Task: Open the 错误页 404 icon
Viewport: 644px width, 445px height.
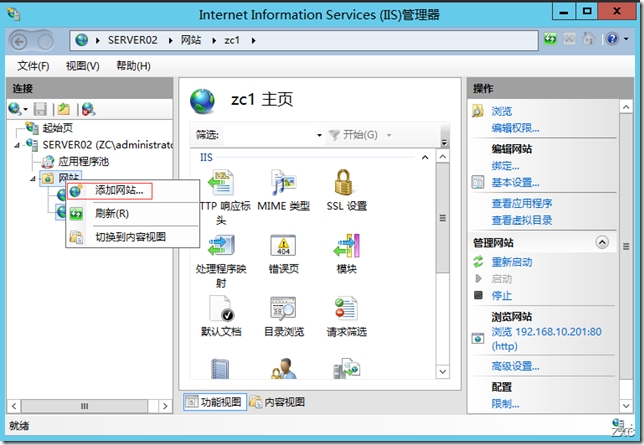Action: point(283,245)
